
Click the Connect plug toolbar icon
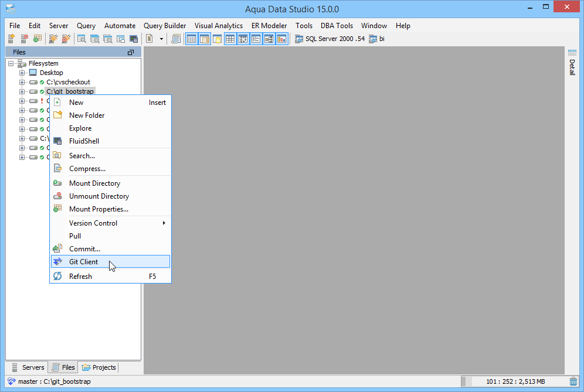tap(53, 39)
